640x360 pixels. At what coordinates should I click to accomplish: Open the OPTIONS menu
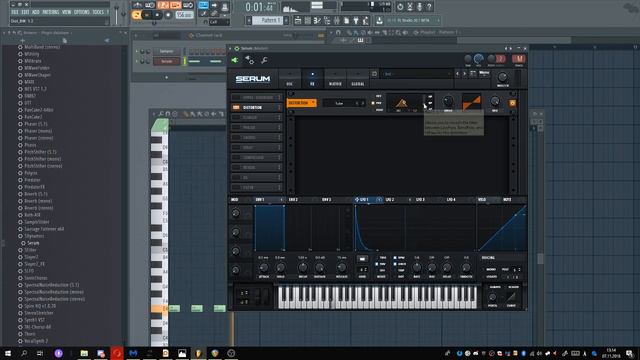click(82, 12)
